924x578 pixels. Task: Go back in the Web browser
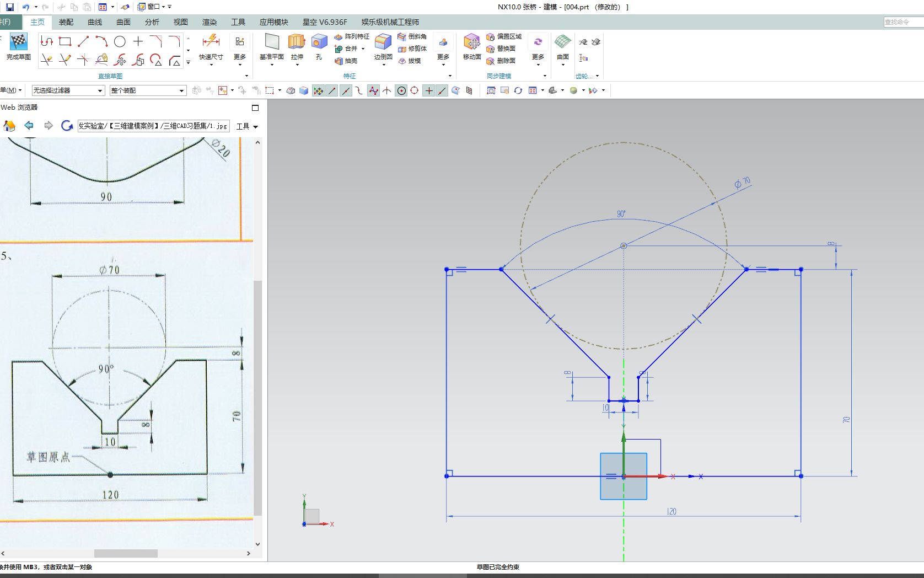(x=29, y=126)
